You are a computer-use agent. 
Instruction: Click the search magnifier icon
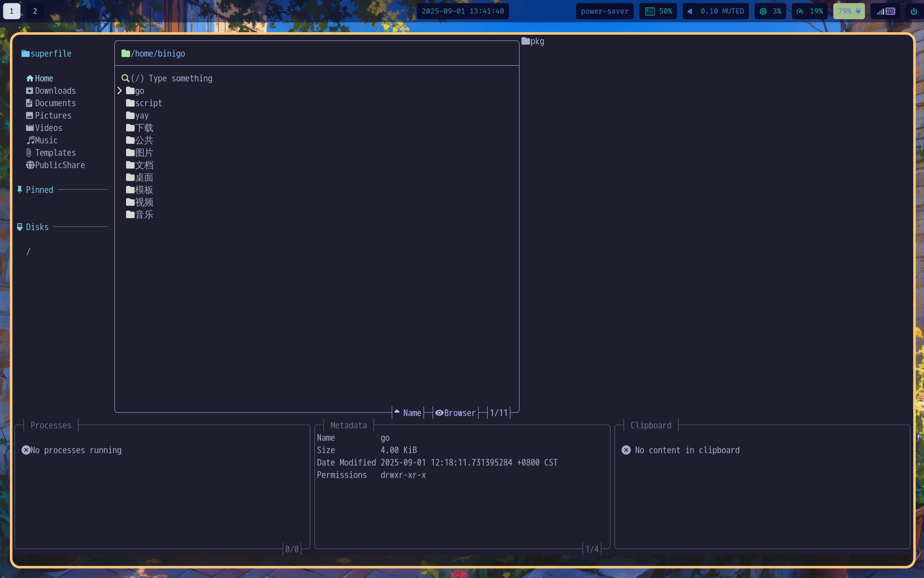[x=125, y=78]
